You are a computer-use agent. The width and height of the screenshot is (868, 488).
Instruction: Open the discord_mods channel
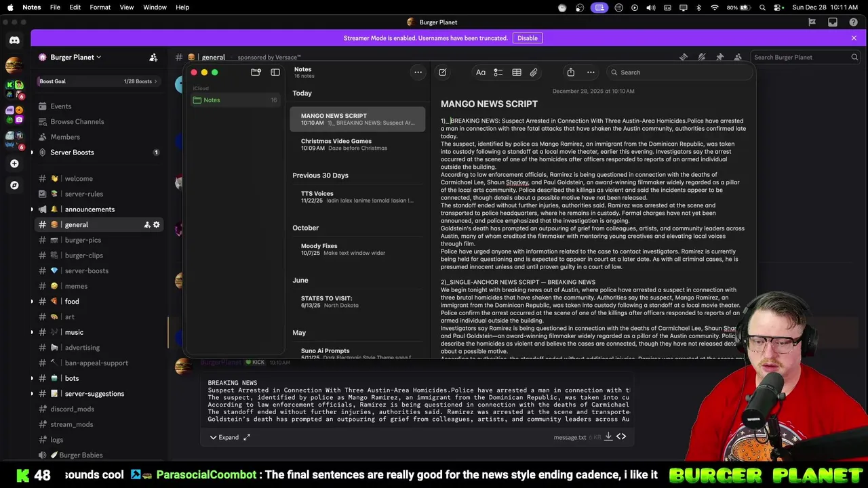click(x=98, y=409)
